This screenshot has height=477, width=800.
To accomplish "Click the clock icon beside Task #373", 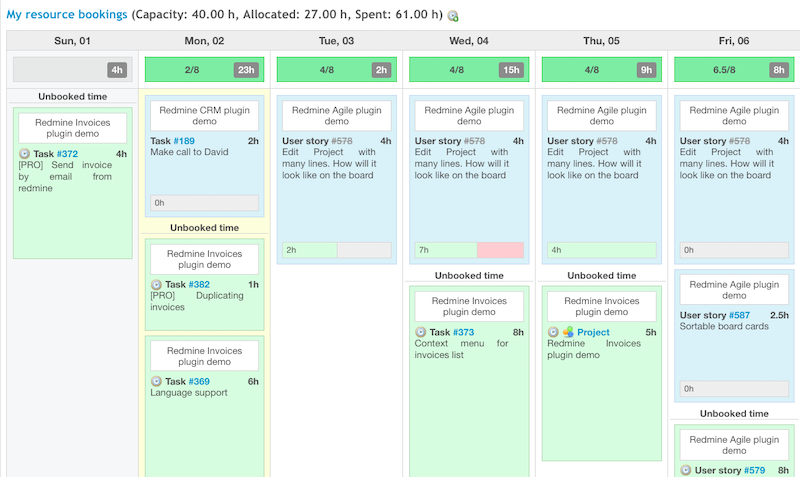I will [x=420, y=332].
